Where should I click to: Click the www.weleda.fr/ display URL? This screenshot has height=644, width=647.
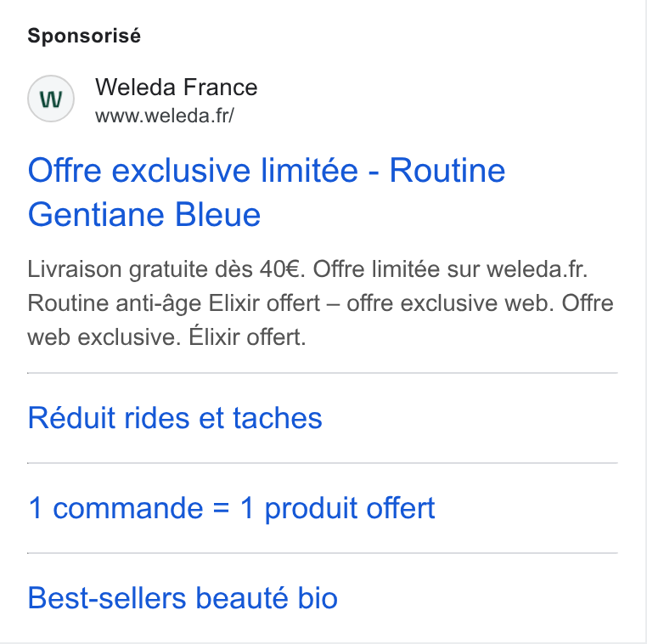[x=165, y=116]
